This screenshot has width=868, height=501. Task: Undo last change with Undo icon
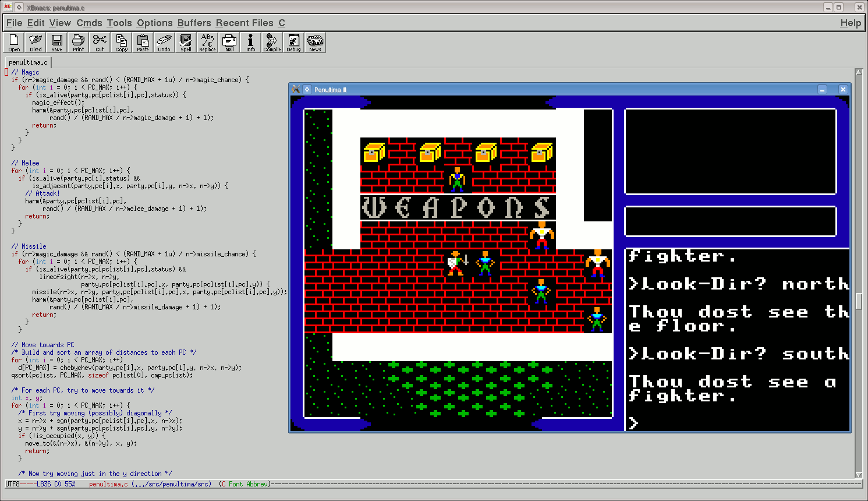tap(164, 43)
